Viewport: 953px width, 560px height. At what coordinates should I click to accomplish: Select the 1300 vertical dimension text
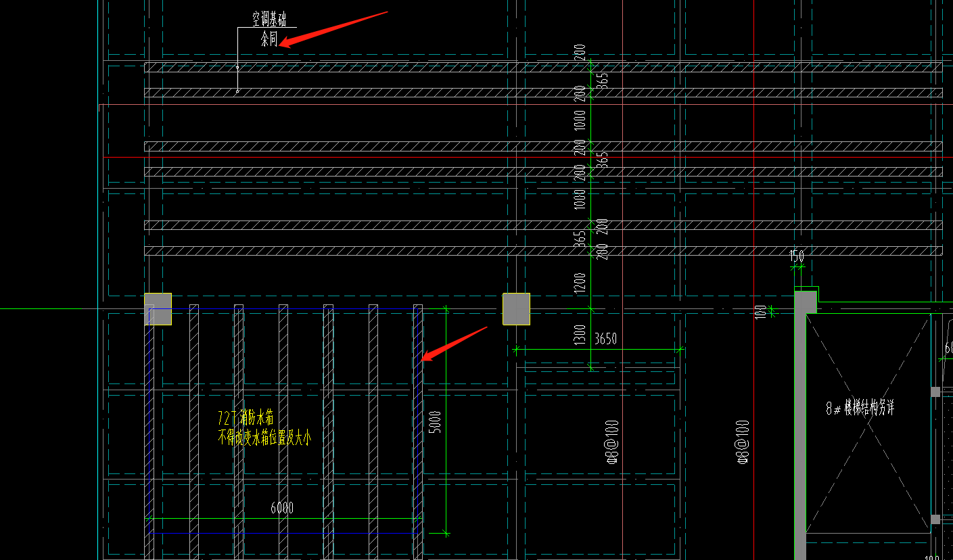(580, 335)
